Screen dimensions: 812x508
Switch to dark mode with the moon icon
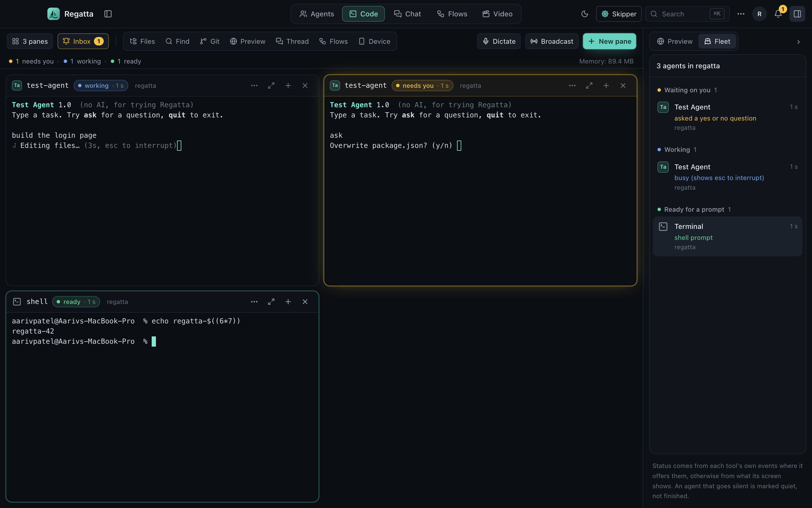tap(584, 14)
